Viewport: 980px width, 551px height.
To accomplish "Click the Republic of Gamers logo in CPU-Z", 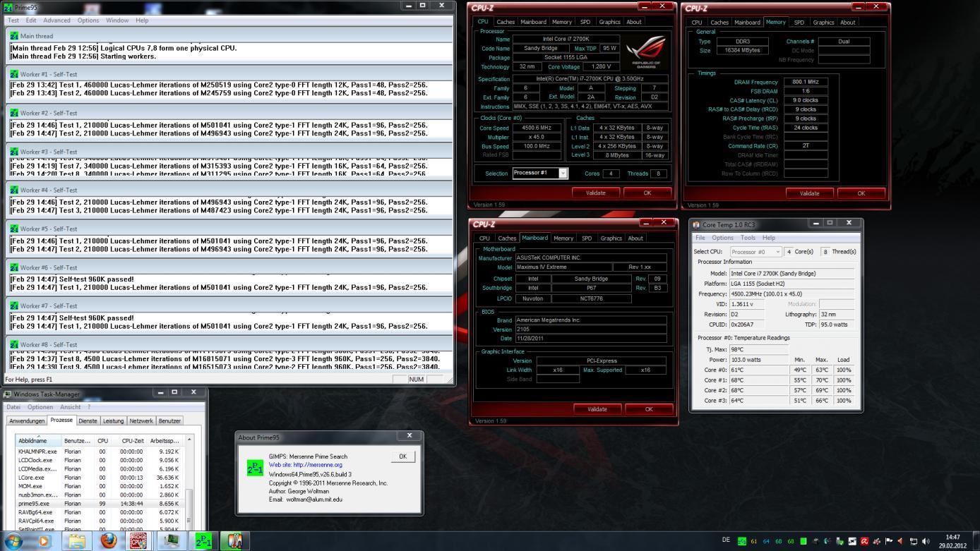I will [x=645, y=54].
